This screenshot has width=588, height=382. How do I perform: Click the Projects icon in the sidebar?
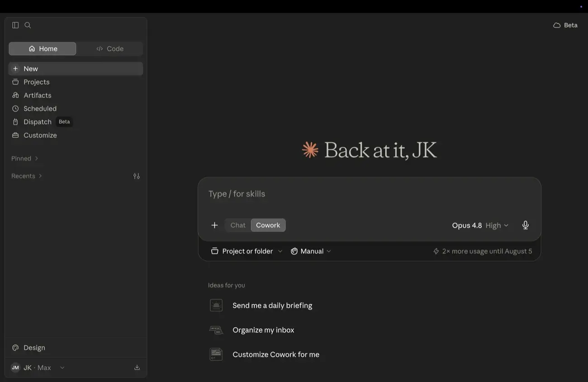15,82
